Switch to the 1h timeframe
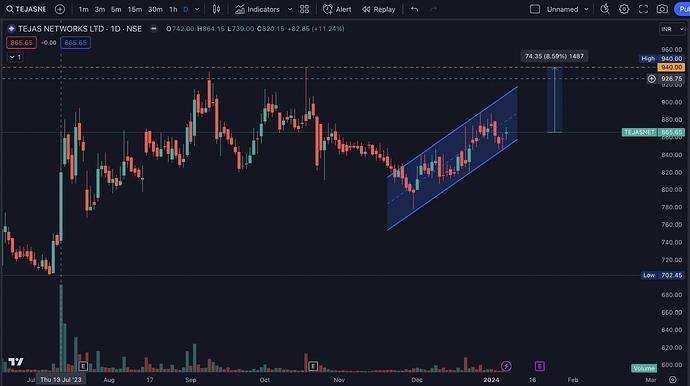Image resolution: width=690 pixels, height=386 pixels. [x=173, y=9]
